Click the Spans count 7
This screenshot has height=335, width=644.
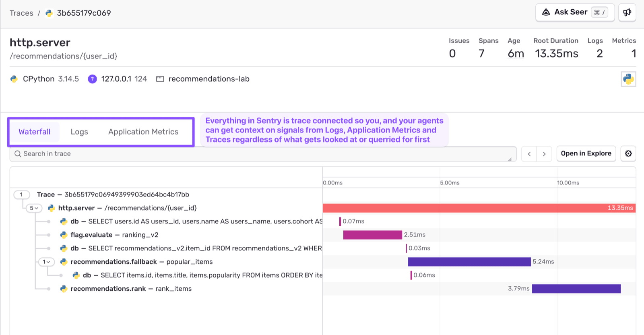pyautogui.click(x=481, y=54)
